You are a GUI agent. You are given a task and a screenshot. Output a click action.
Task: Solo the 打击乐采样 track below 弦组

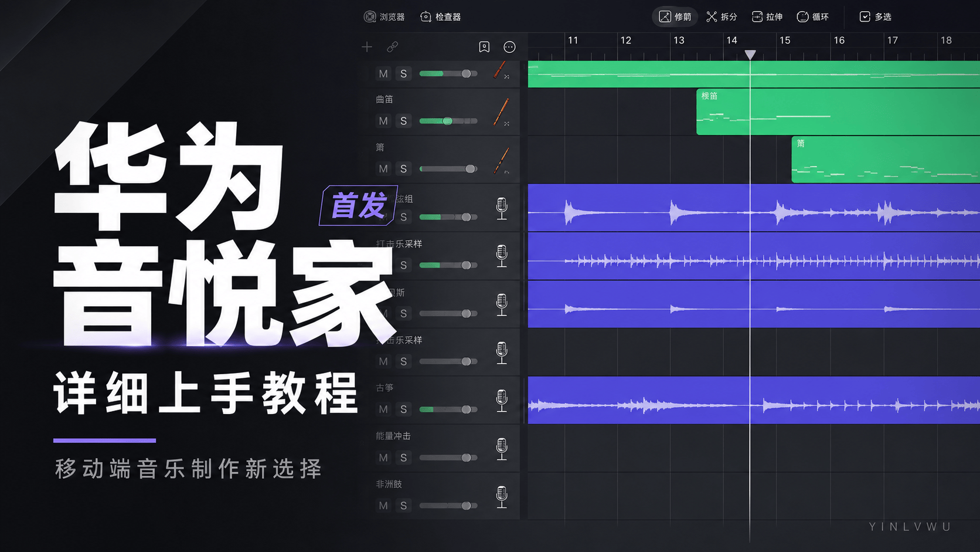403,265
